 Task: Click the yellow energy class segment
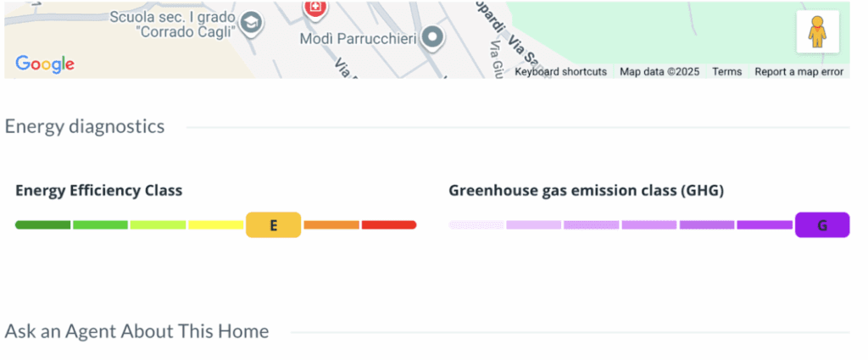click(x=216, y=225)
